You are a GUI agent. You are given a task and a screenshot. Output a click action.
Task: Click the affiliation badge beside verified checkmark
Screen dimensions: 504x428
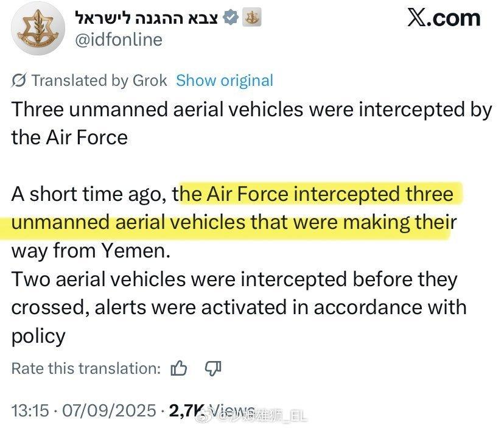[x=251, y=17]
